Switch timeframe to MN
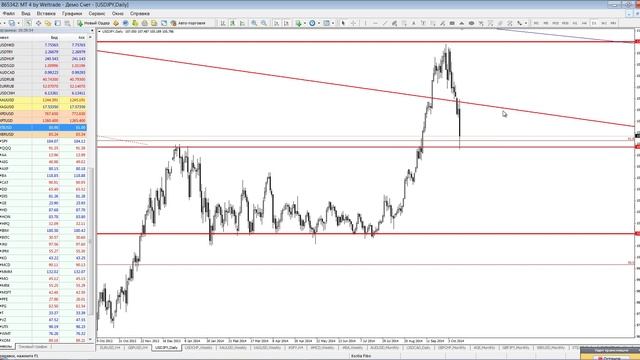Viewport: 640px width, 360px height. tap(613, 23)
